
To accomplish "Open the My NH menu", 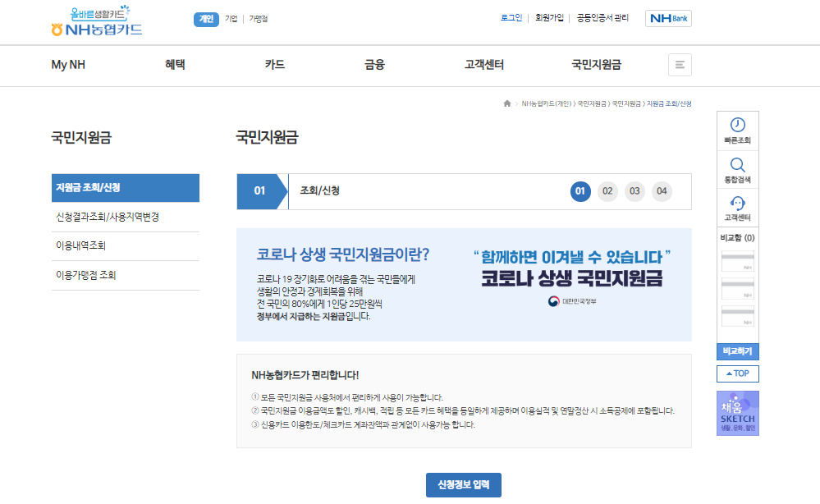I will pos(68,65).
